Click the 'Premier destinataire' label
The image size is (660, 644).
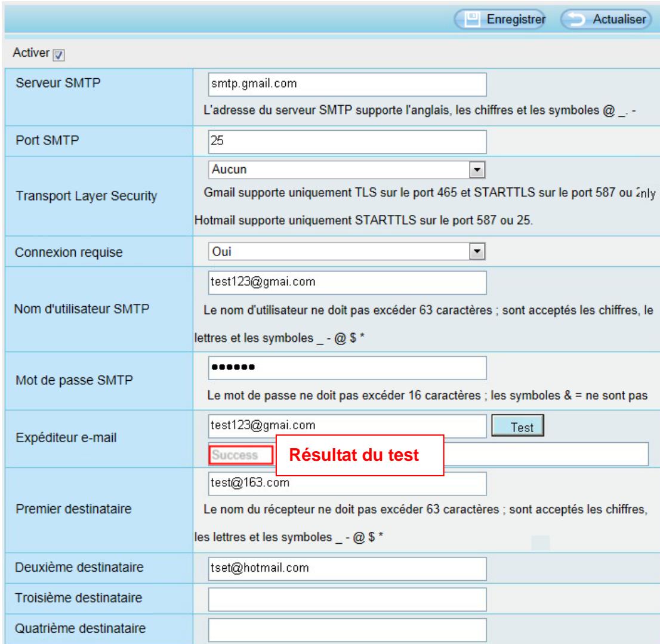pos(73,509)
